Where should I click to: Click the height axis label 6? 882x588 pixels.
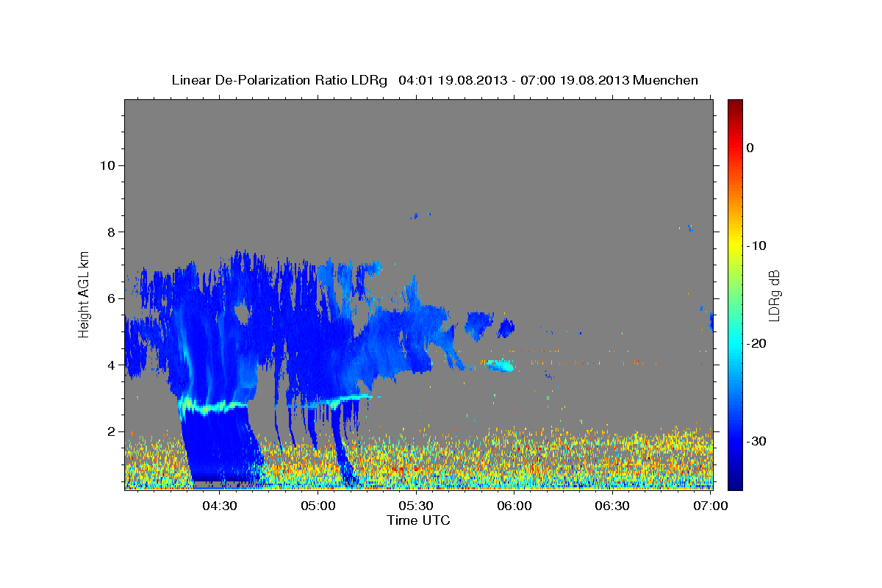coord(110,298)
